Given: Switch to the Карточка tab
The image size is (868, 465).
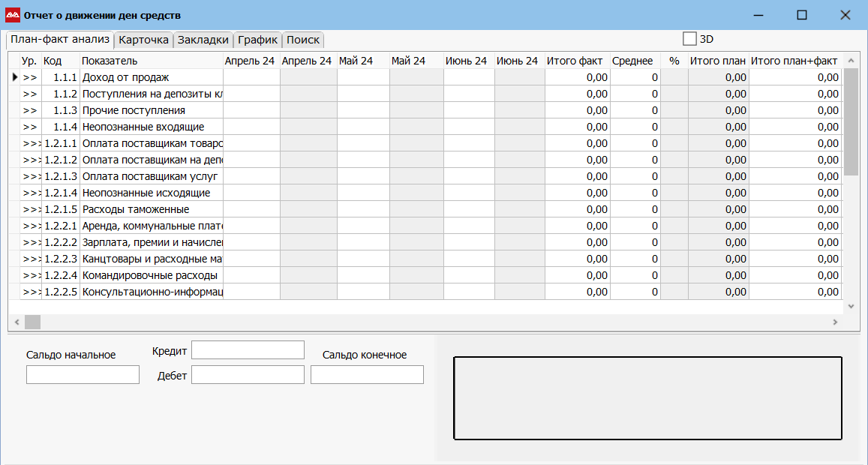Looking at the screenshot, I should coord(143,40).
